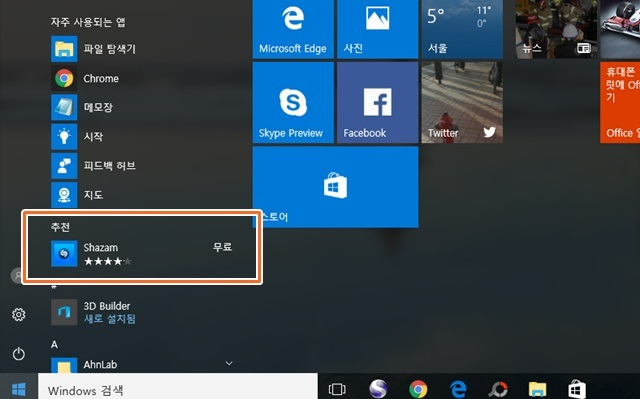The image size is (640, 399).
Task: Open the 뉴스 News tile
Action: (x=556, y=29)
